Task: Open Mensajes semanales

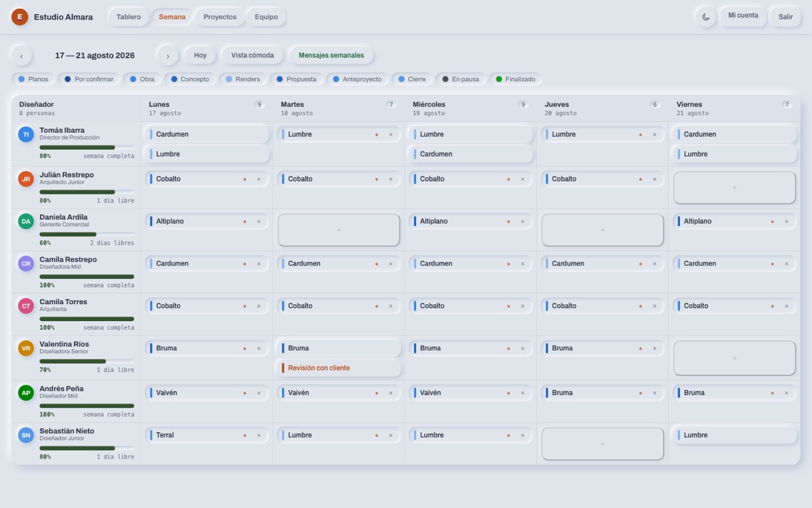Action: click(x=331, y=56)
